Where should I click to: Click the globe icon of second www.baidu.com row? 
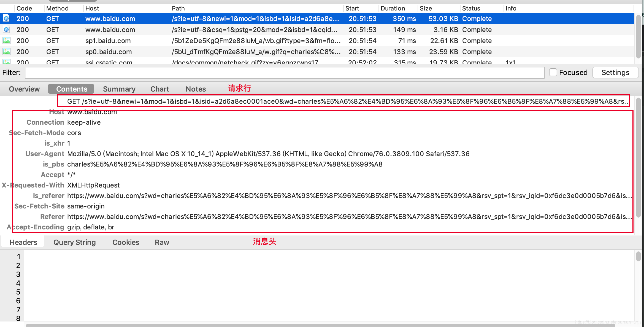tap(6, 30)
